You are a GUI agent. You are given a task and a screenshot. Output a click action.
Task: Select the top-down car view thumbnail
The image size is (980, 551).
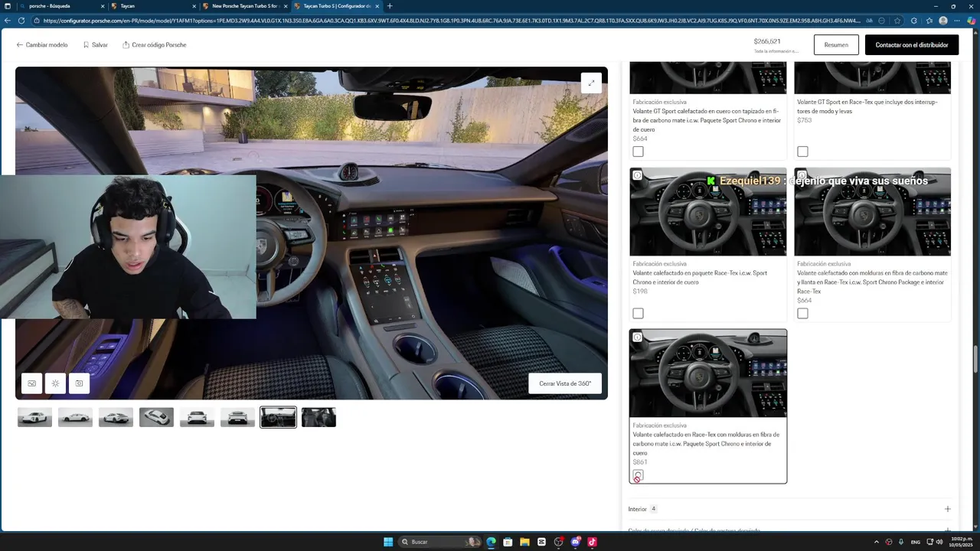click(156, 417)
